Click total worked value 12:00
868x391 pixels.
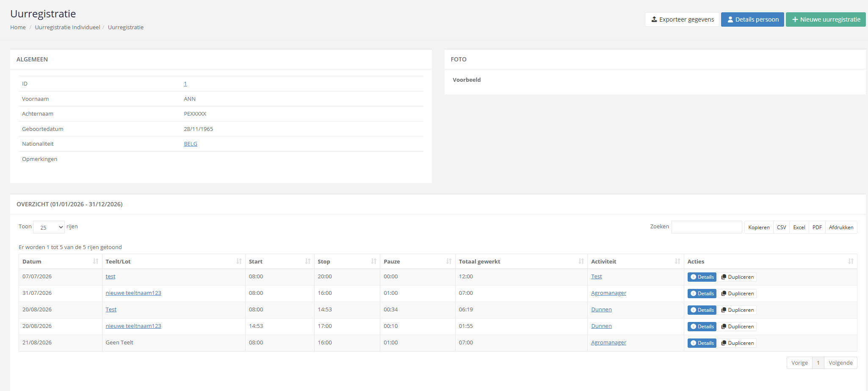click(x=466, y=277)
